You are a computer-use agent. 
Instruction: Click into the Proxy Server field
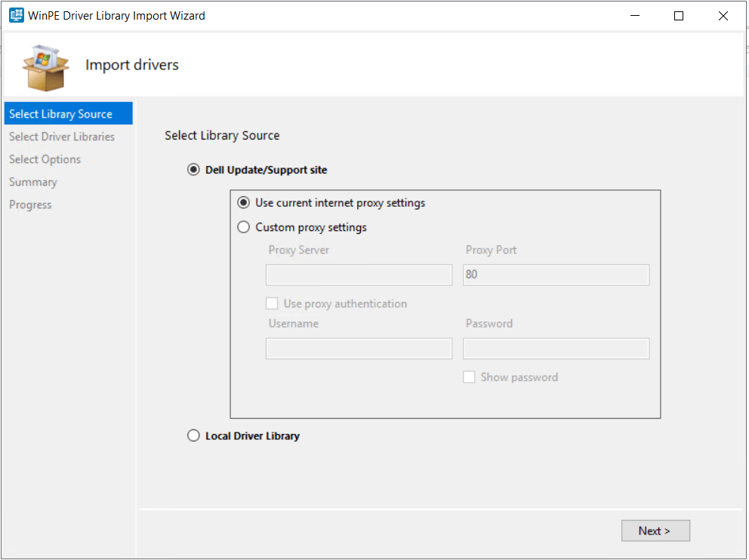[x=359, y=275]
